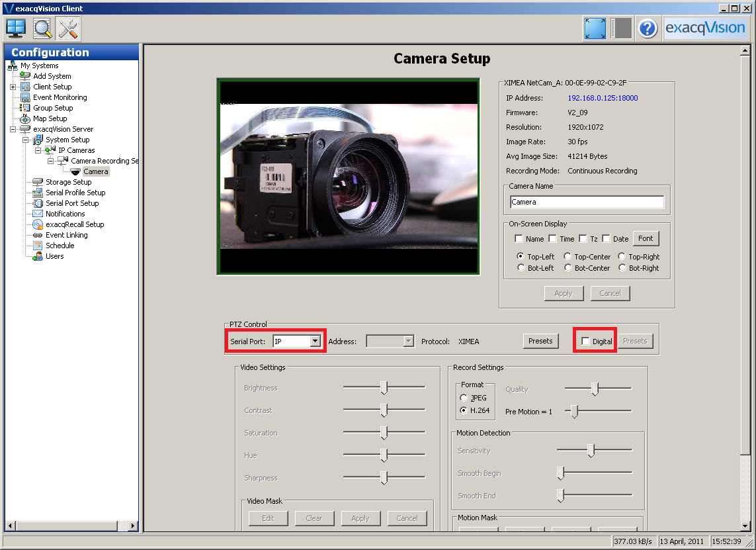This screenshot has width=756, height=550.
Task: Open the Live view monitor icon
Action: 16,28
